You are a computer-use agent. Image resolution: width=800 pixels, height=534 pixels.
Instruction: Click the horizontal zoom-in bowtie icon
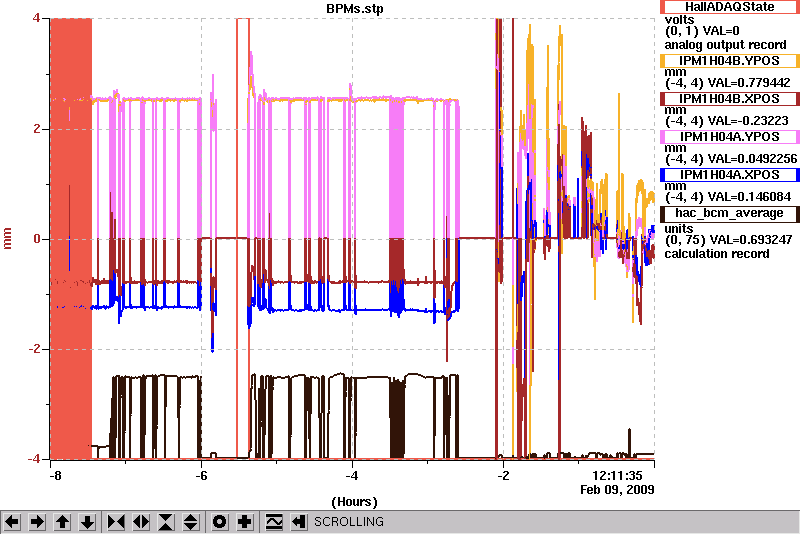pyautogui.click(x=116, y=522)
